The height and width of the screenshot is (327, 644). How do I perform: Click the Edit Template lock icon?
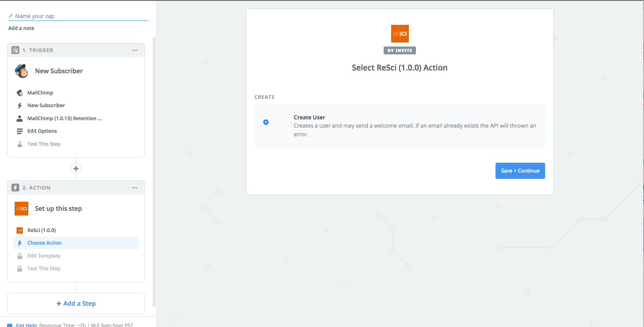click(x=20, y=256)
